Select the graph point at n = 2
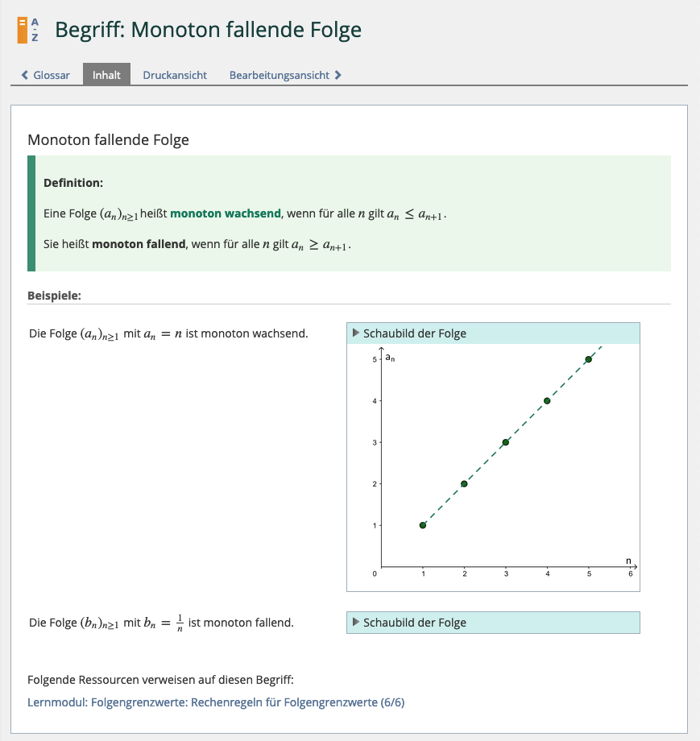700x741 pixels. (464, 484)
